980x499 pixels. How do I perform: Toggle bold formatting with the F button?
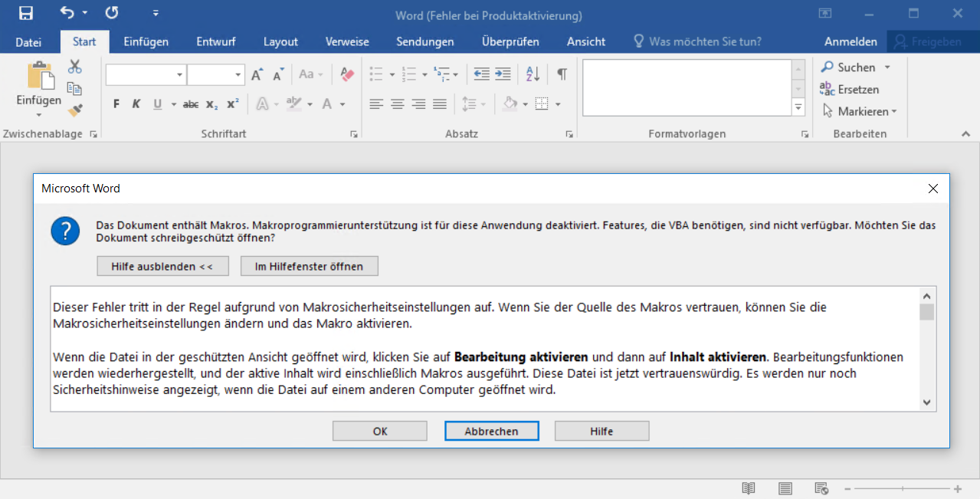(116, 104)
